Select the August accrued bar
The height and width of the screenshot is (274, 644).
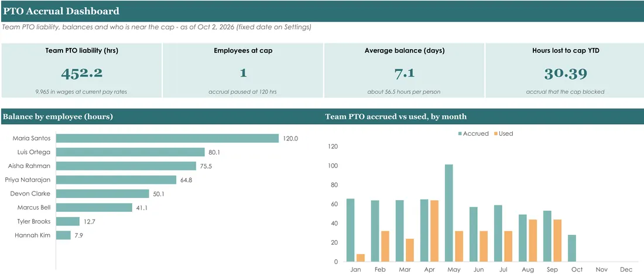pyautogui.click(x=523, y=238)
